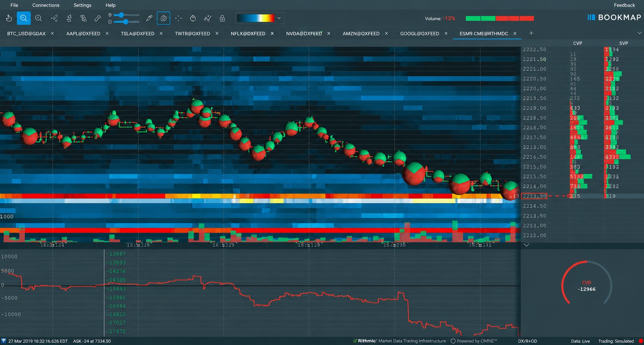Close the AMZN@QXFEED tab
The width and height of the screenshot is (644, 345).
point(386,33)
